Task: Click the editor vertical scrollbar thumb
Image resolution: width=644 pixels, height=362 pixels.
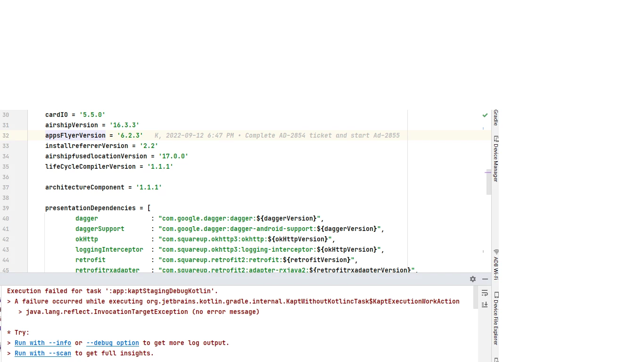Action: (489, 183)
